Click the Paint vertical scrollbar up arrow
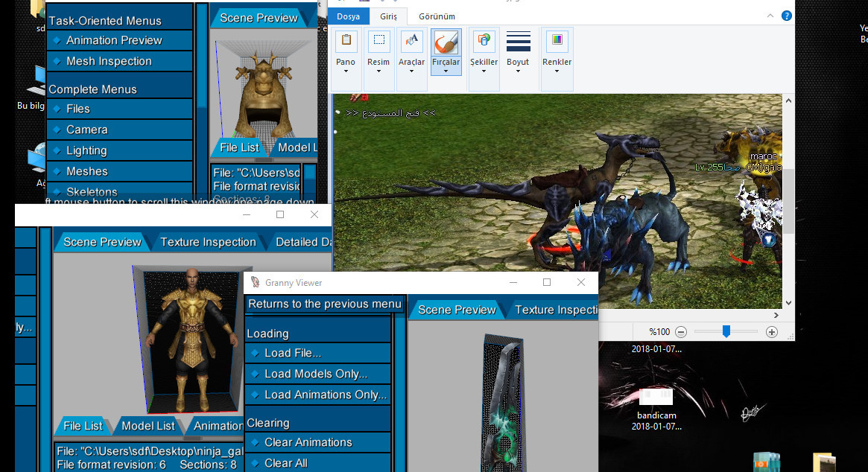Viewport: 868px width, 472px height. (x=788, y=101)
